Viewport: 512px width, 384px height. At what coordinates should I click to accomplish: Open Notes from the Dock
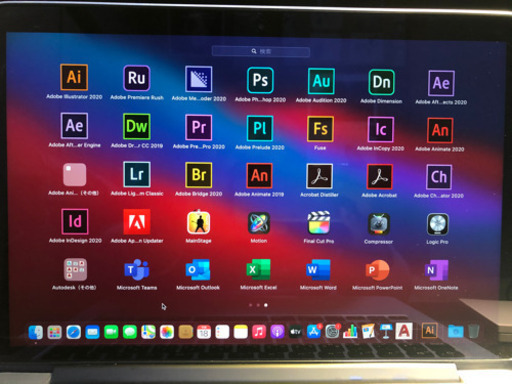pos(241,332)
